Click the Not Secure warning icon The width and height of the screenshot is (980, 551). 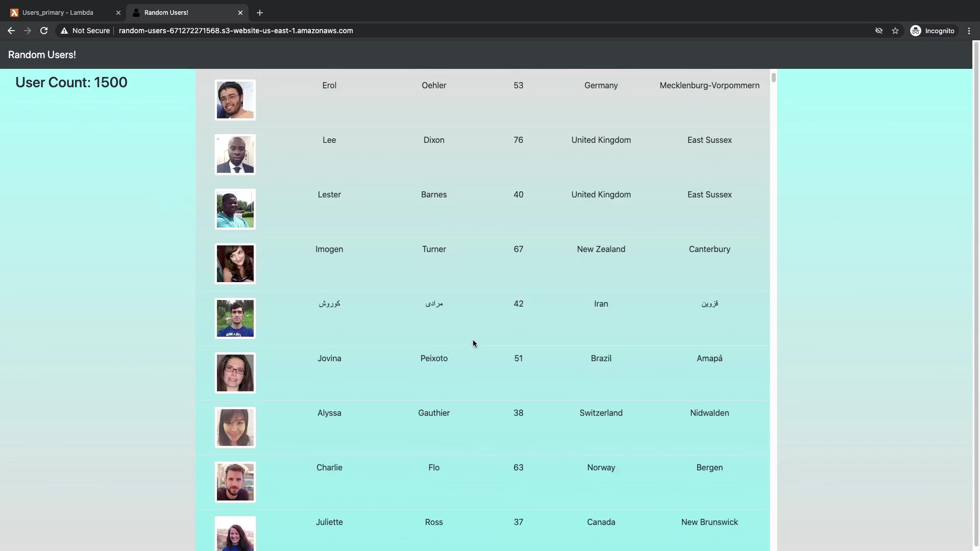[64, 31]
